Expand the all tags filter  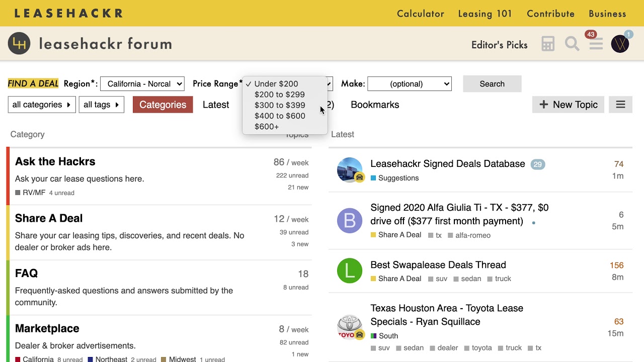102,105
